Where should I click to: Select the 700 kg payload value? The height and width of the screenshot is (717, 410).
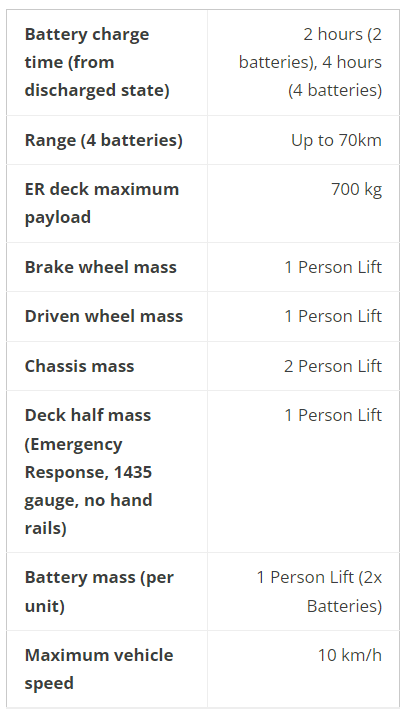pyautogui.click(x=357, y=189)
